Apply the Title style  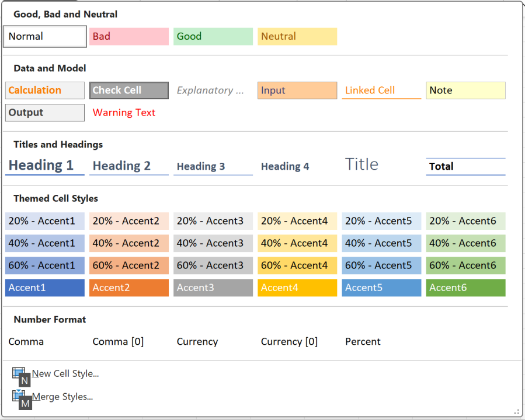pos(381,164)
